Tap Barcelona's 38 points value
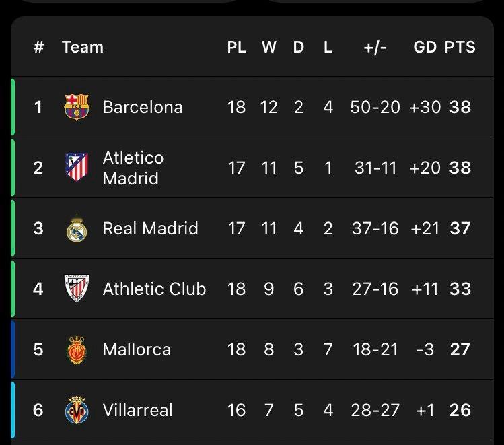Image resolution: width=504 pixels, height=445 pixels. pos(460,107)
